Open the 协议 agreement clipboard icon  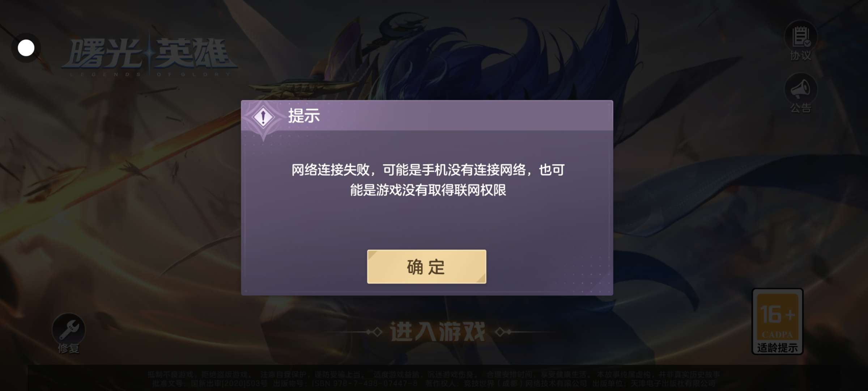(801, 37)
